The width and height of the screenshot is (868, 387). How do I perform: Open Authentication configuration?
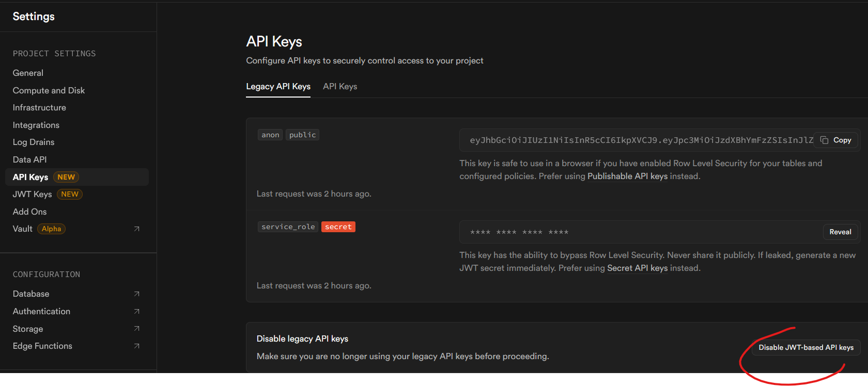(x=41, y=311)
